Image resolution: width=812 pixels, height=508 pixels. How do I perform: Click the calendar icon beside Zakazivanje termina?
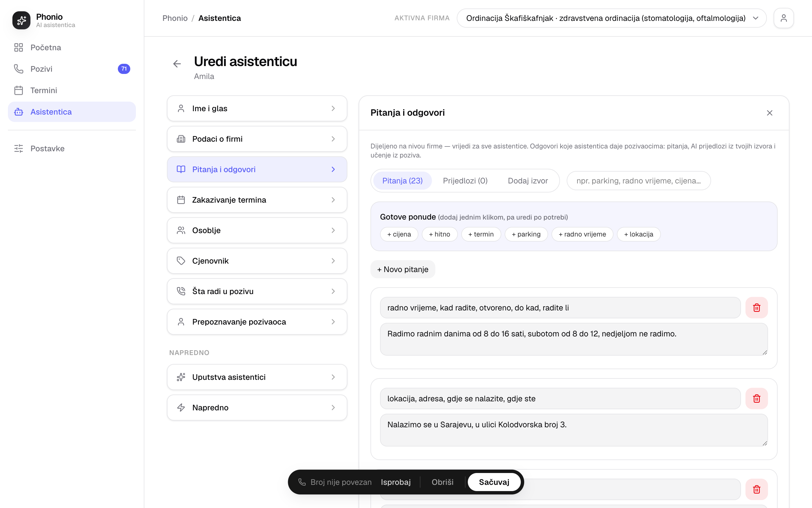(181, 200)
